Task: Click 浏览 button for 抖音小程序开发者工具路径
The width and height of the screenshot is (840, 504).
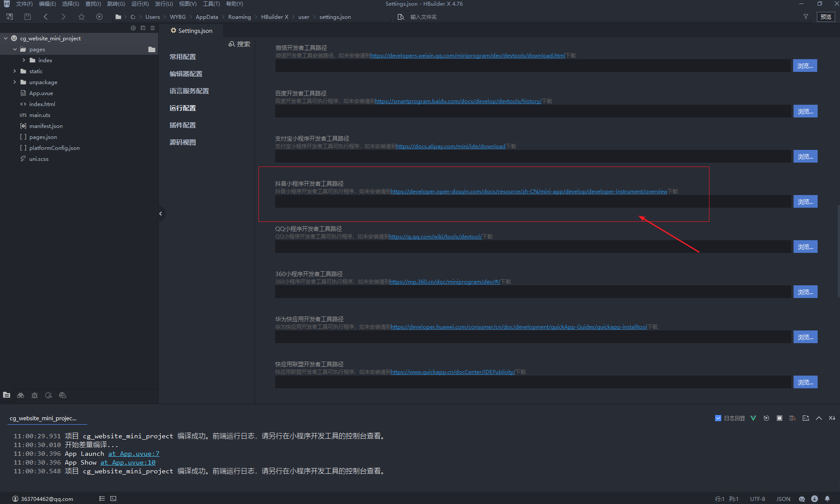Action: pos(805,202)
